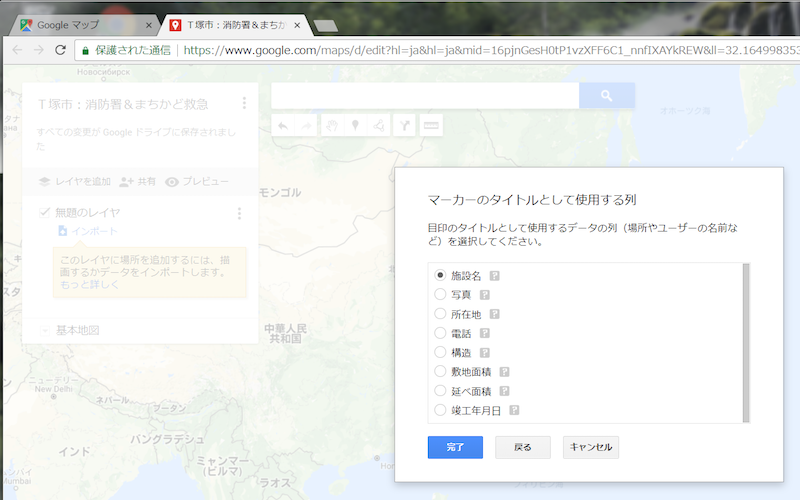Switch to the T塚市：消防署 browser tab
Viewport: 800px width, 500px height.
(236, 25)
